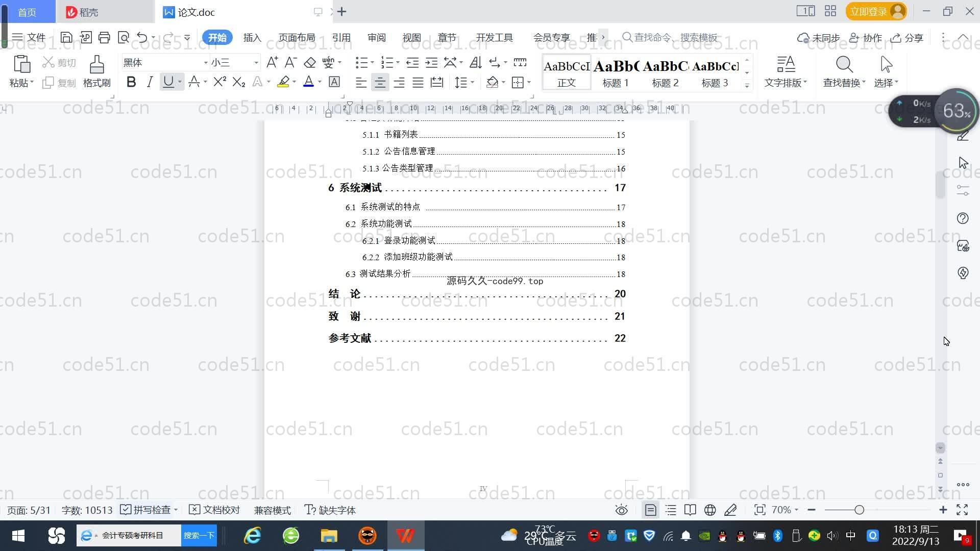Toggle Underline formatting
Image resolution: width=980 pixels, height=551 pixels.
coord(168,82)
